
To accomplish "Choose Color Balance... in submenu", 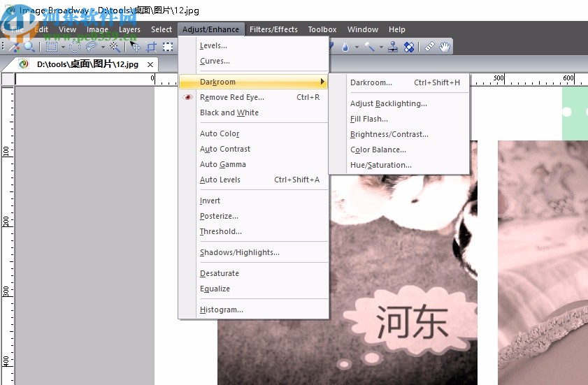I will [x=399, y=150].
